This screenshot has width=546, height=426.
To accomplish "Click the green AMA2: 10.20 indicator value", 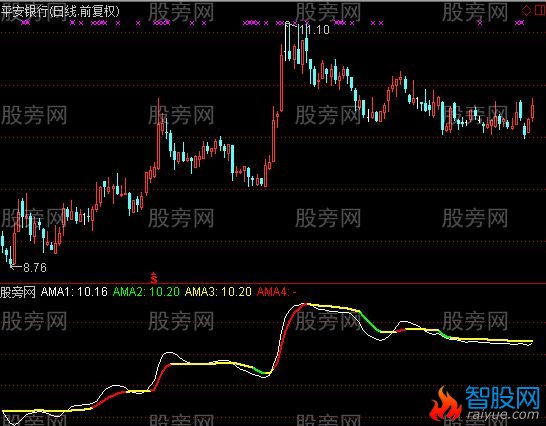I will [x=146, y=292].
